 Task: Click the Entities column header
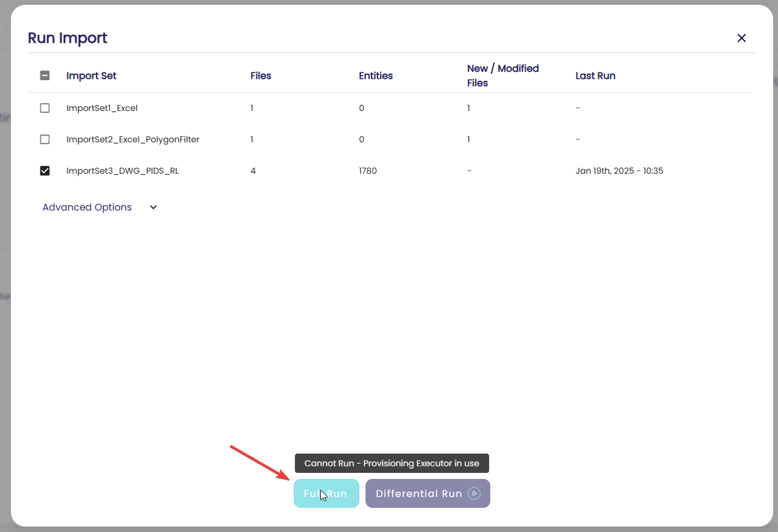375,76
